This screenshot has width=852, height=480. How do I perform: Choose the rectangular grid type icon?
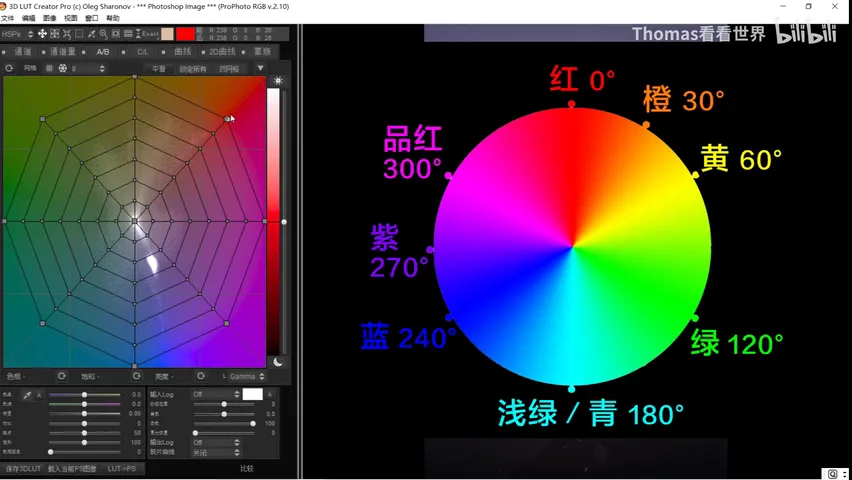[x=49, y=68]
